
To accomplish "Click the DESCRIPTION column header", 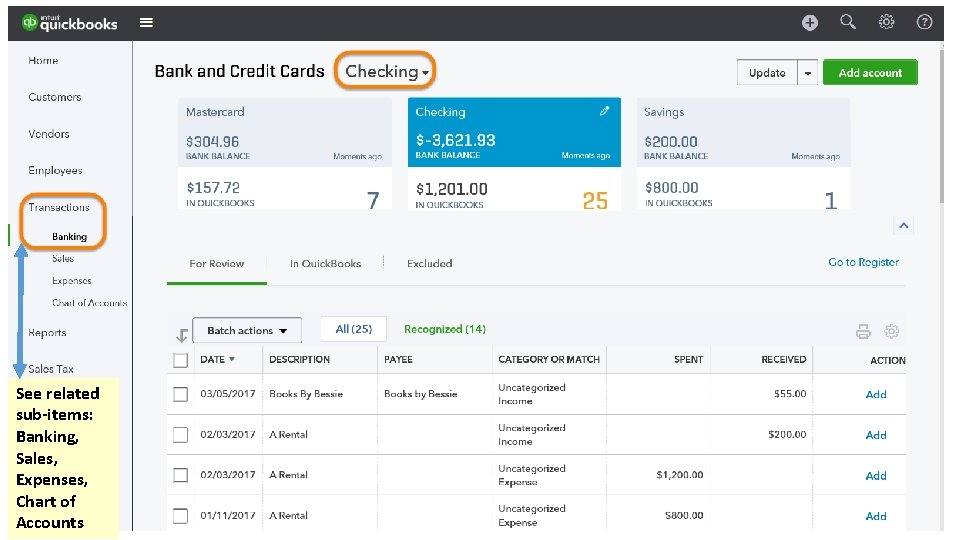I will point(299,359).
